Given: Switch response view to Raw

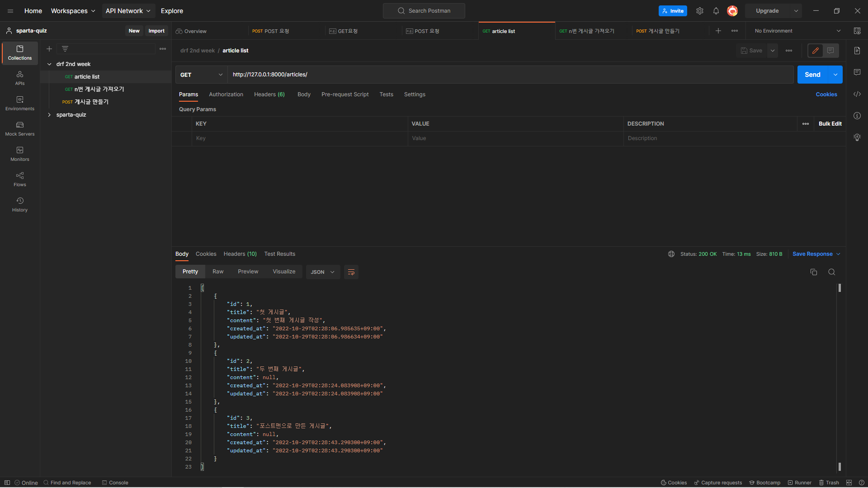Looking at the screenshot, I should click(x=218, y=272).
